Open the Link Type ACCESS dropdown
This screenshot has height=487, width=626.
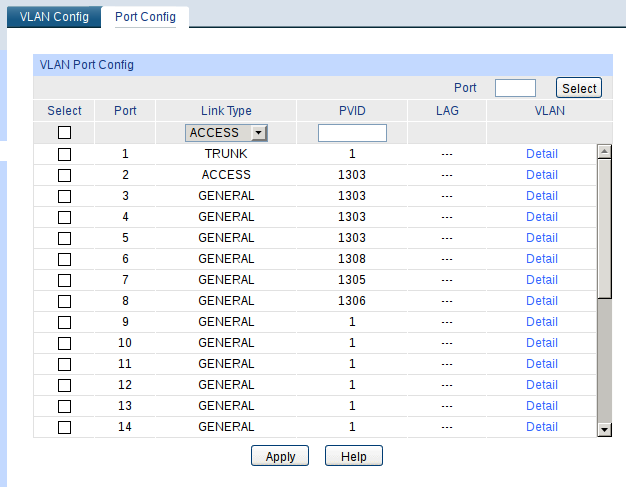227,132
